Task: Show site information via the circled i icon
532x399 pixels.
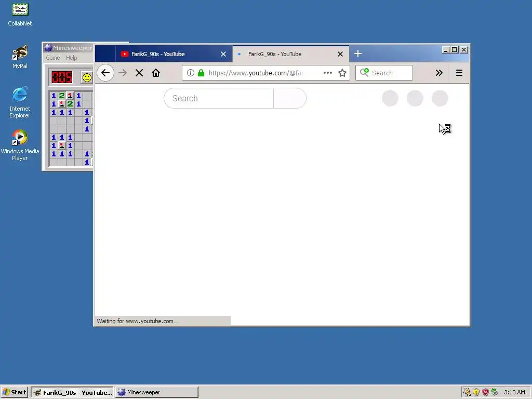Action: (191, 73)
